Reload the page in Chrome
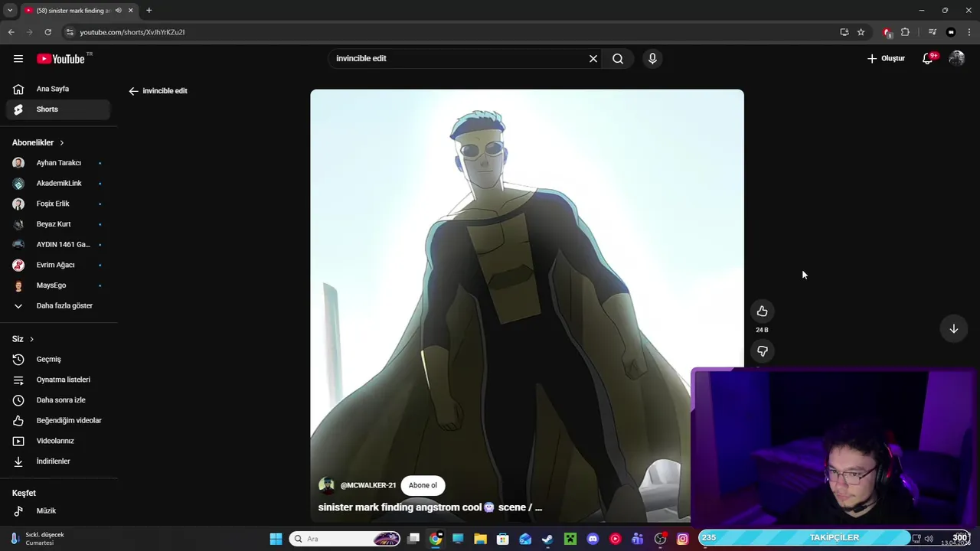Screen dimensions: 980x551 [47, 32]
